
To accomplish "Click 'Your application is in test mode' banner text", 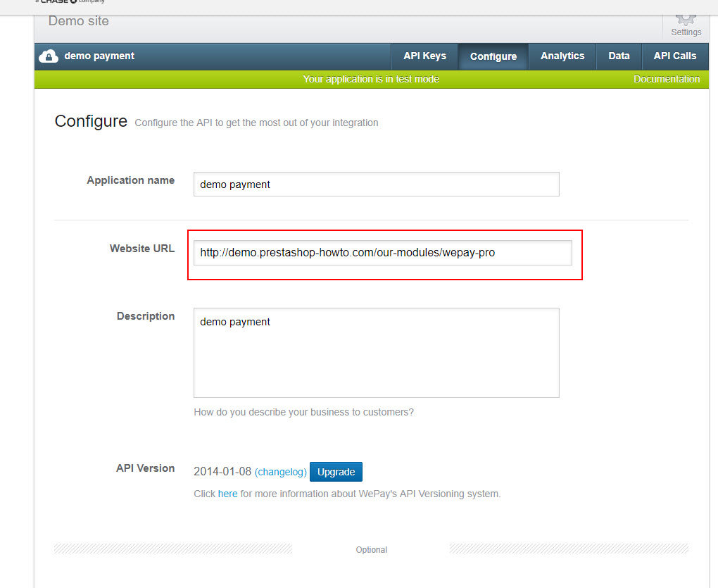I will (371, 80).
